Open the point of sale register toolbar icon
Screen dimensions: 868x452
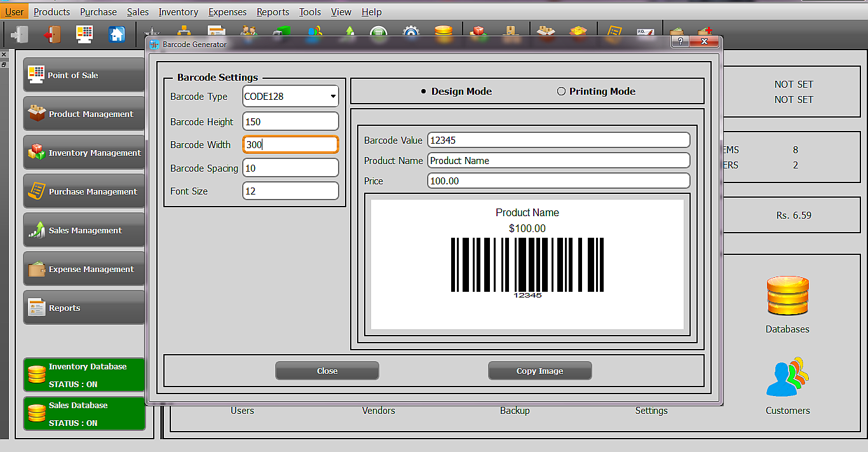(x=84, y=34)
